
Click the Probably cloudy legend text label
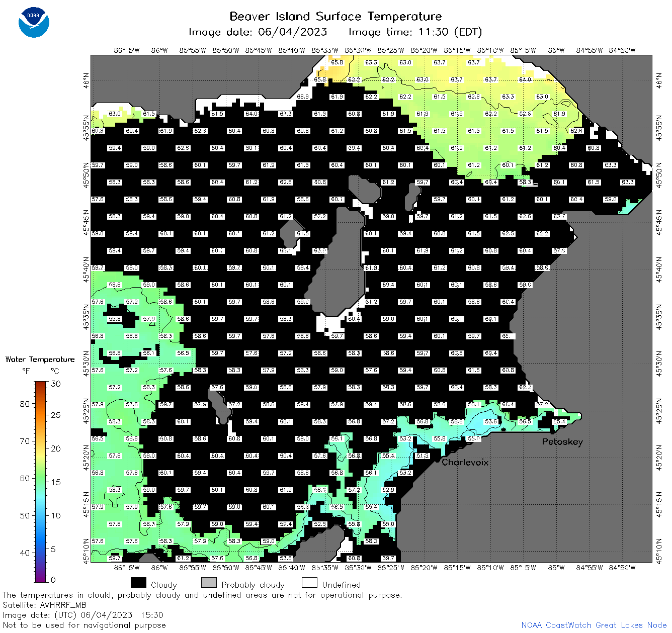[x=253, y=585]
